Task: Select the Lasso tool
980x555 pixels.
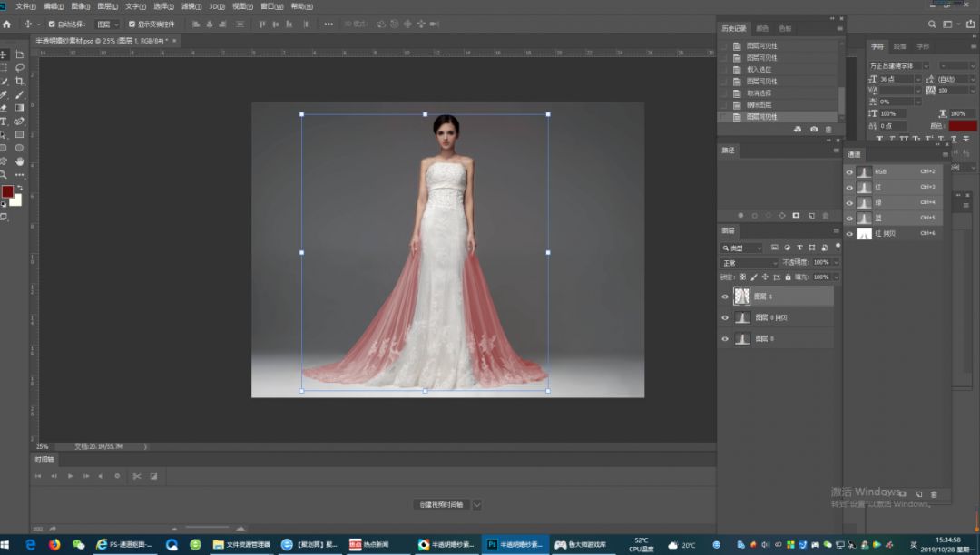Action: click(x=19, y=68)
